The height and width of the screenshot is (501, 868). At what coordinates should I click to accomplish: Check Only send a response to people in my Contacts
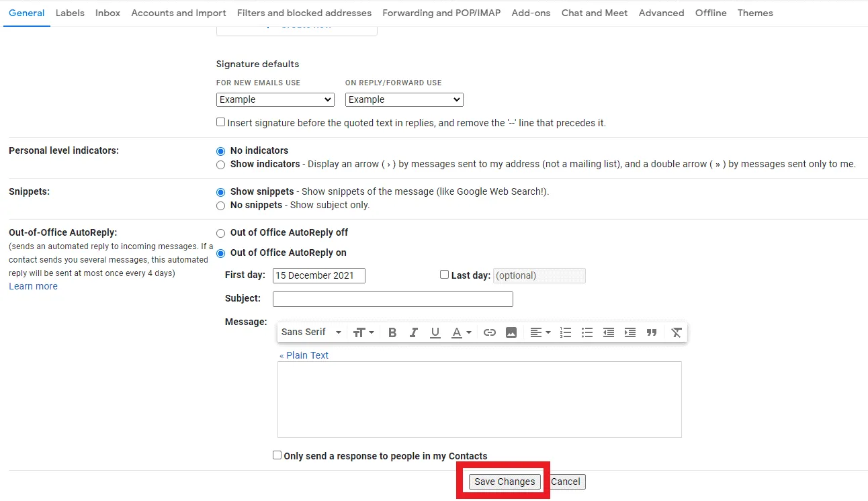(x=277, y=455)
